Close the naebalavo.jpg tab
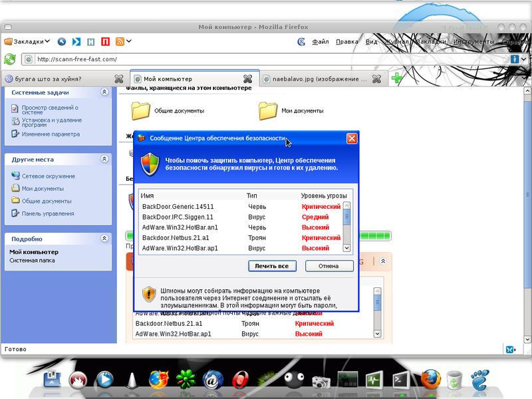 [x=376, y=78]
